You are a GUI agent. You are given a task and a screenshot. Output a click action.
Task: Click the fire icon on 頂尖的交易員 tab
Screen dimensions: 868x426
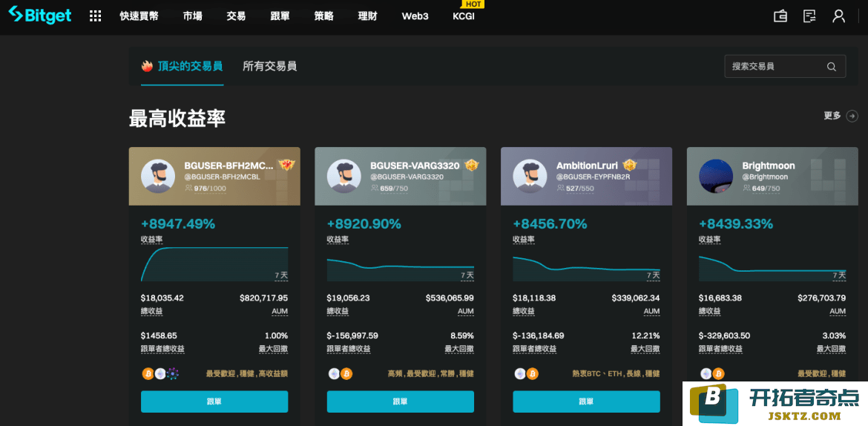pos(147,67)
